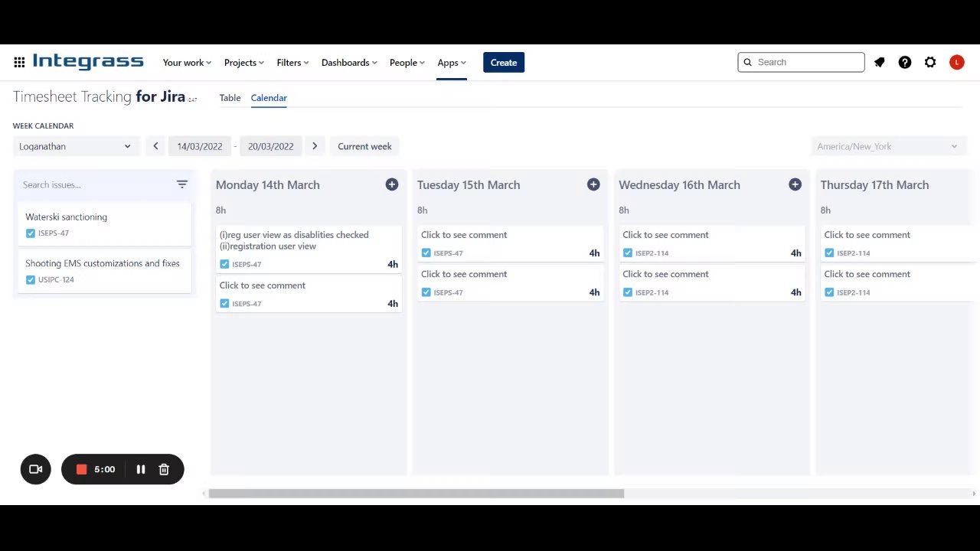Open Wednesday's second Click to see comment
Viewport: 980px width, 551px height.
pyautogui.click(x=665, y=274)
